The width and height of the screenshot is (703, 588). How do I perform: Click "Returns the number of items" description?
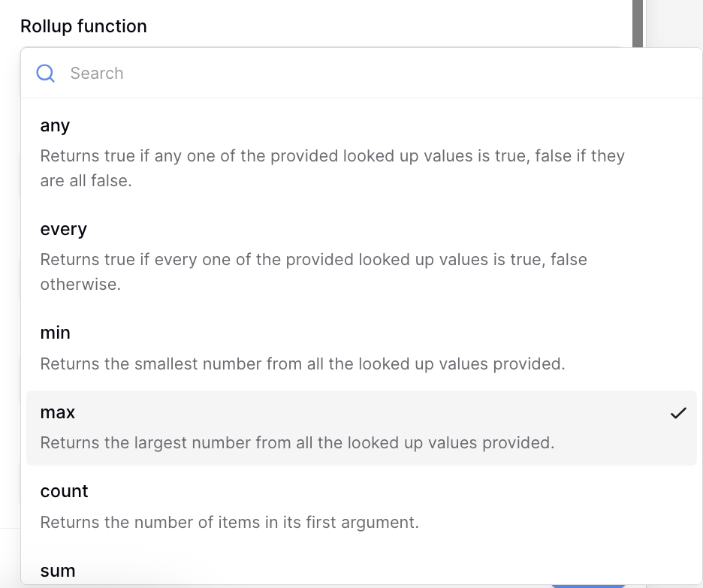coord(229,522)
